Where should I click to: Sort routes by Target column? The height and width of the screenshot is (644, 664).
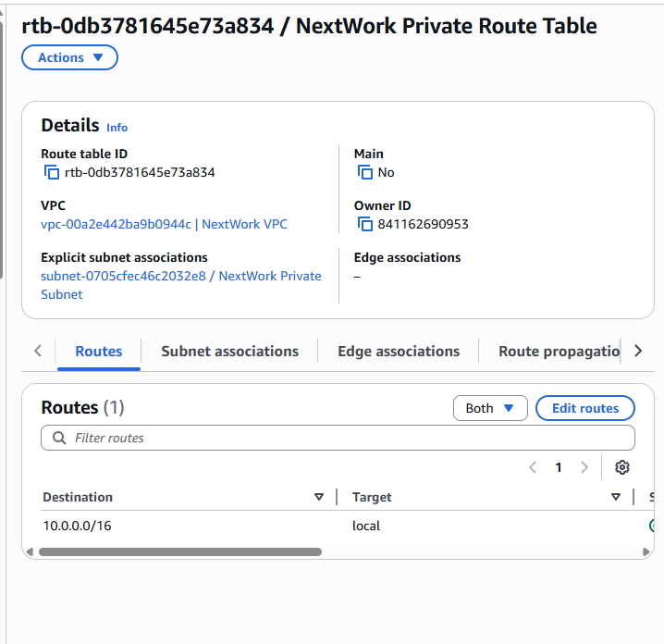click(615, 497)
